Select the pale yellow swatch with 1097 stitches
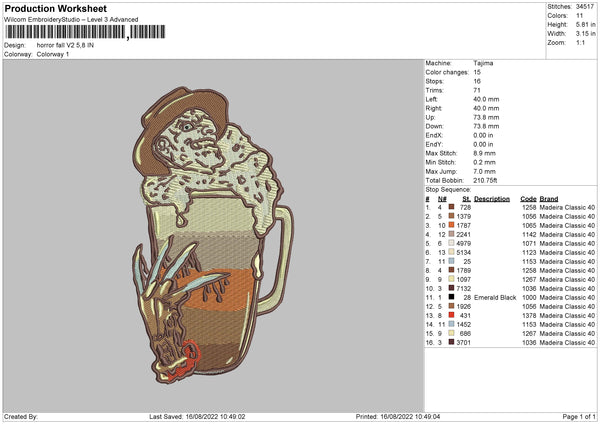Viewport: 600px width, 424px height. point(452,279)
